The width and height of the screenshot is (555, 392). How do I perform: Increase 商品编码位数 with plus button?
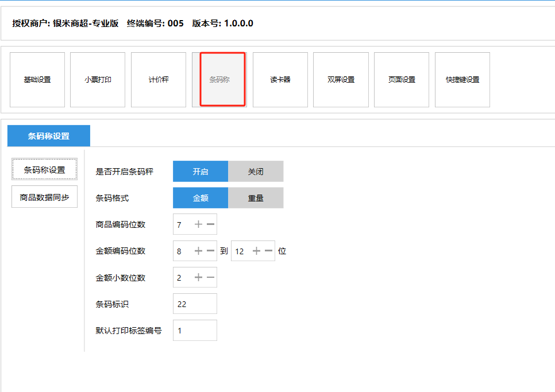pyautogui.click(x=198, y=224)
